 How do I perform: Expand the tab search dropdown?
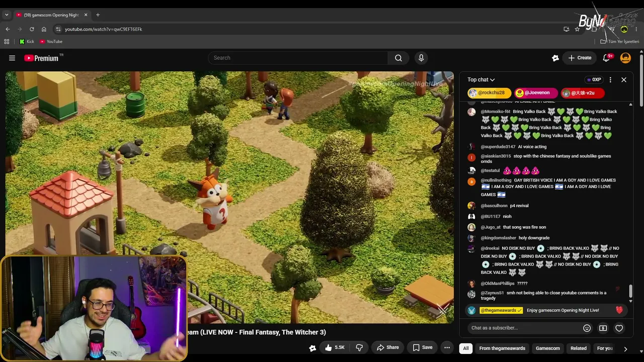coord(7,15)
